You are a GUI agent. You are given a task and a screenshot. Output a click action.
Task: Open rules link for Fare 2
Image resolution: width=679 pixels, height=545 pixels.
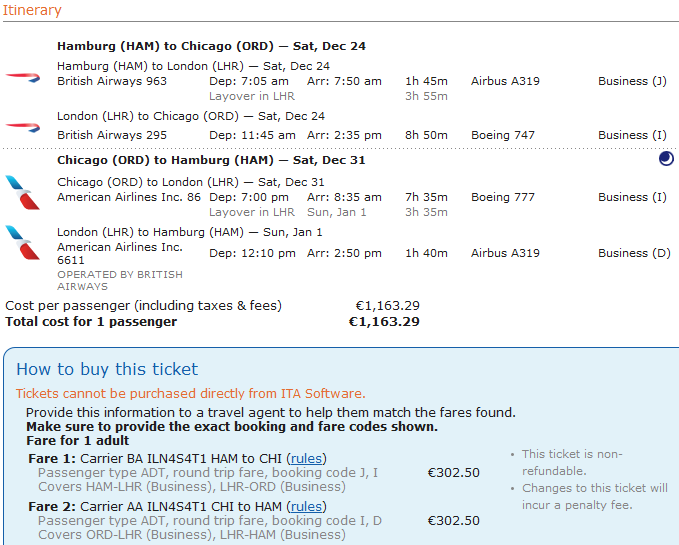click(x=306, y=506)
